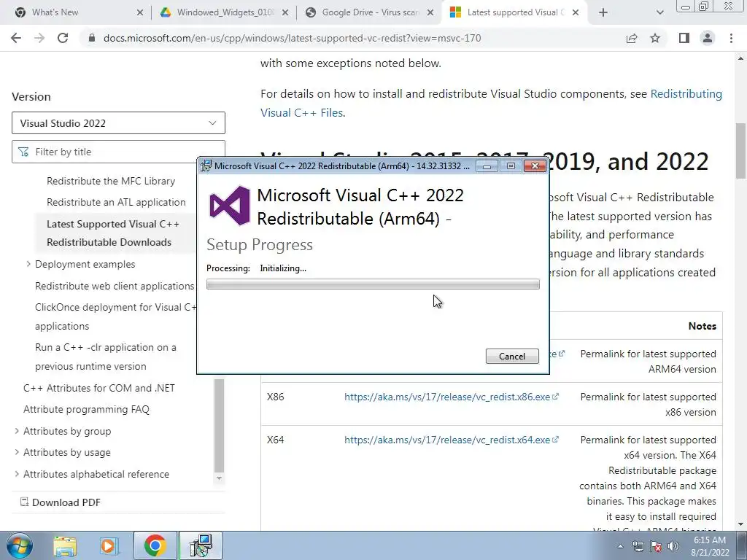Screen dimensions: 747x560
Task: Close the Windowed_Widgets tab
Action: click(285, 12)
